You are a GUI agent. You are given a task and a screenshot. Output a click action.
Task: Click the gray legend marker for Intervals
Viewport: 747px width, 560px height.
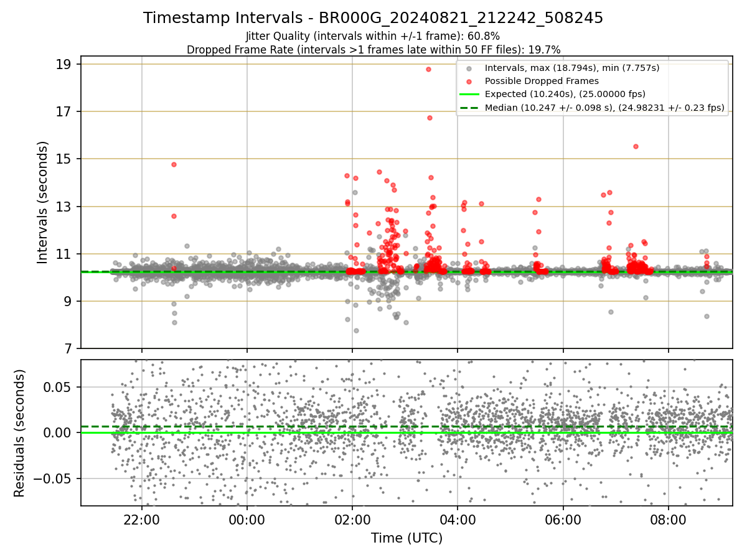(x=469, y=68)
